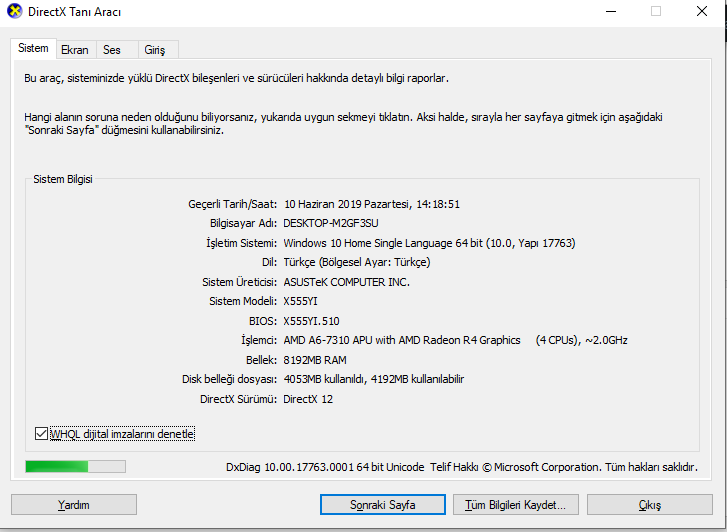The image size is (727, 532).
Task: Click the Bilgisayar Adı label
Action: point(243,224)
